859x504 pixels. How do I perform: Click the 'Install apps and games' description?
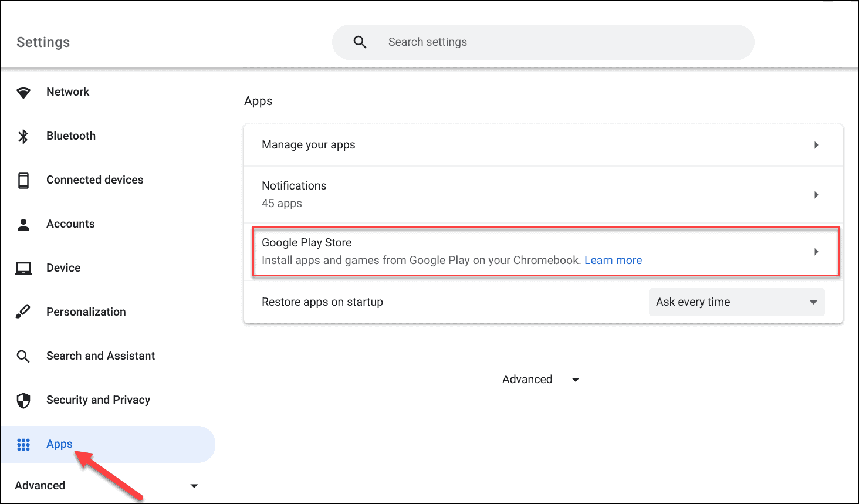[x=421, y=261]
